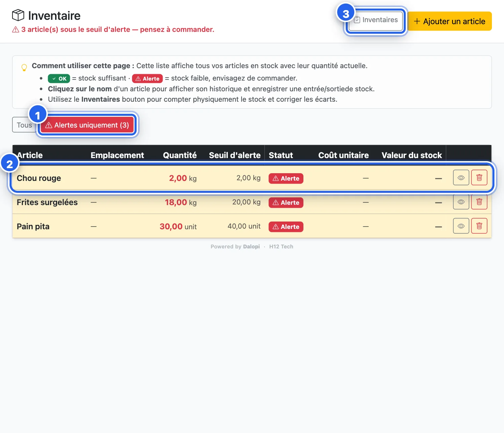504x433 pixels.
Task: Delete the Pain pita article
Action: coord(479,226)
